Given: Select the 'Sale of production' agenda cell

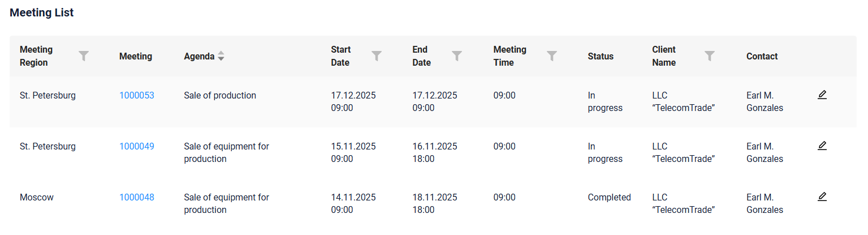Looking at the screenshot, I should pyautogui.click(x=220, y=95).
